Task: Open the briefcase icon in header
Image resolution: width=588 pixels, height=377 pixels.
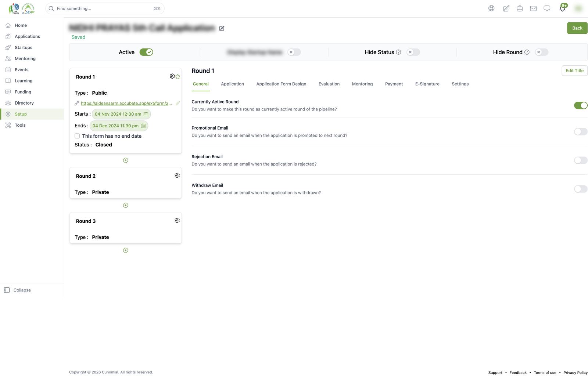Action: [520, 8]
